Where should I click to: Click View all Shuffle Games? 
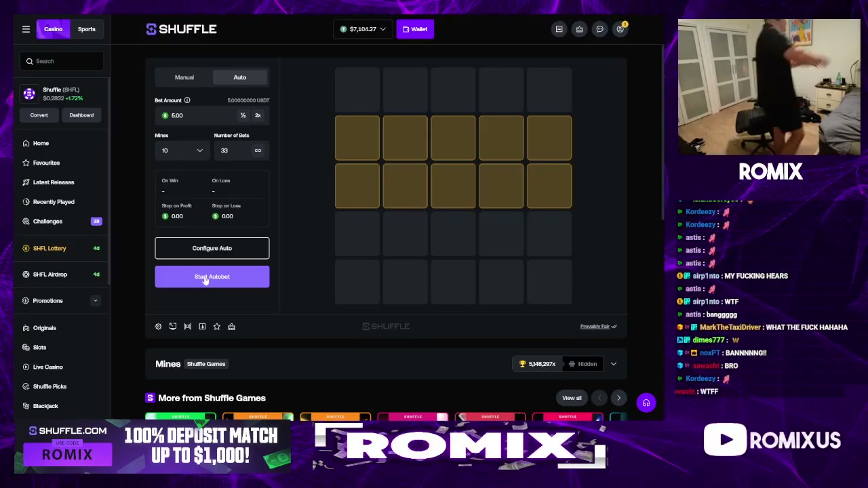point(572,399)
